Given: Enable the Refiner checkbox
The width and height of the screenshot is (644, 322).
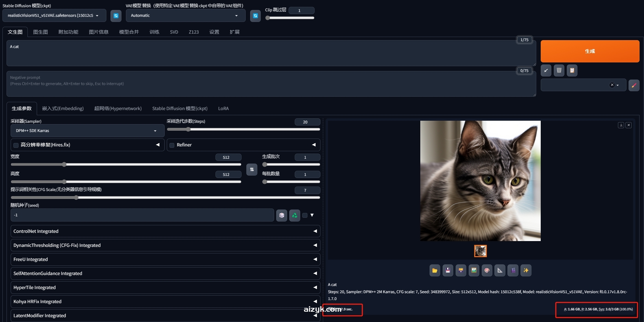Looking at the screenshot, I should [172, 145].
